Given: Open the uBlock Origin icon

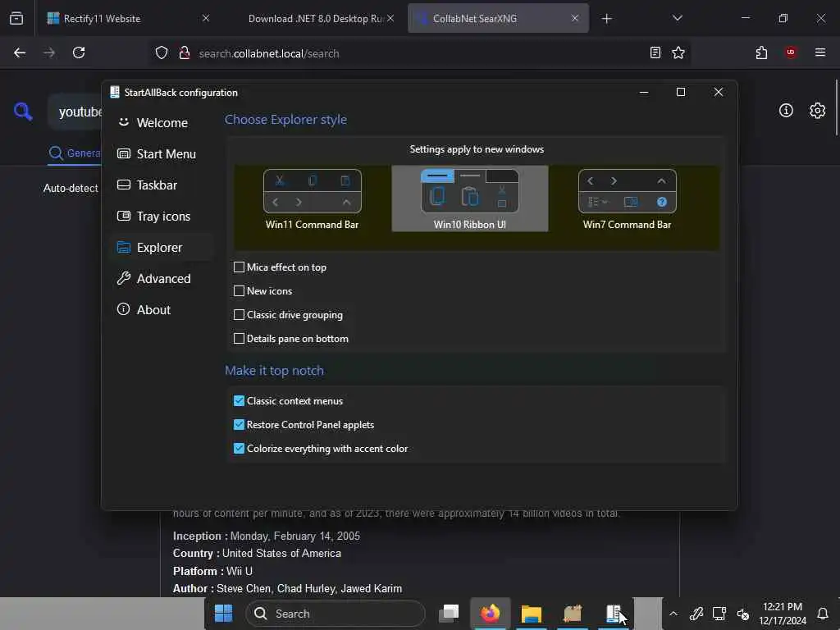Looking at the screenshot, I should (x=791, y=52).
